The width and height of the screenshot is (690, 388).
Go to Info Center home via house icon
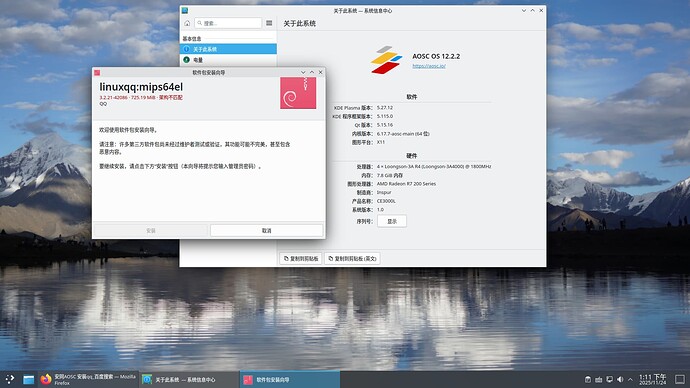(x=187, y=23)
